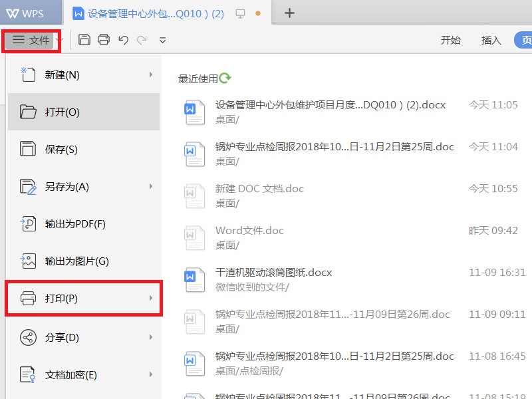Image resolution: width=532 pixels, height=399 pixels.
Task: Click greyed icon of Word文件.doc
Action: (x=194, y=238)
